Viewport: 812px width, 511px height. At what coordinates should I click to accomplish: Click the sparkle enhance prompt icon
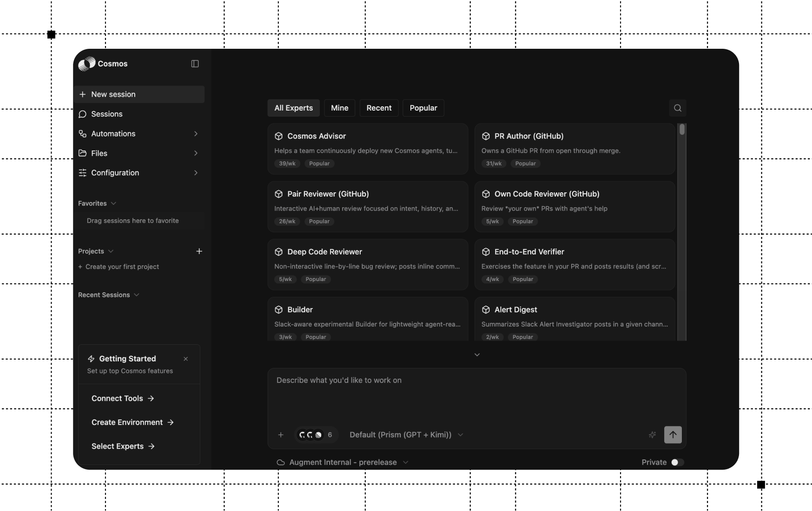pyautogui.click(x=653, y=435)
